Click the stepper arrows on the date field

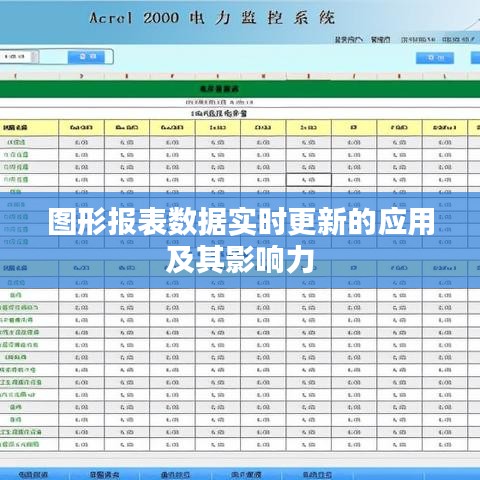point(34,56)
